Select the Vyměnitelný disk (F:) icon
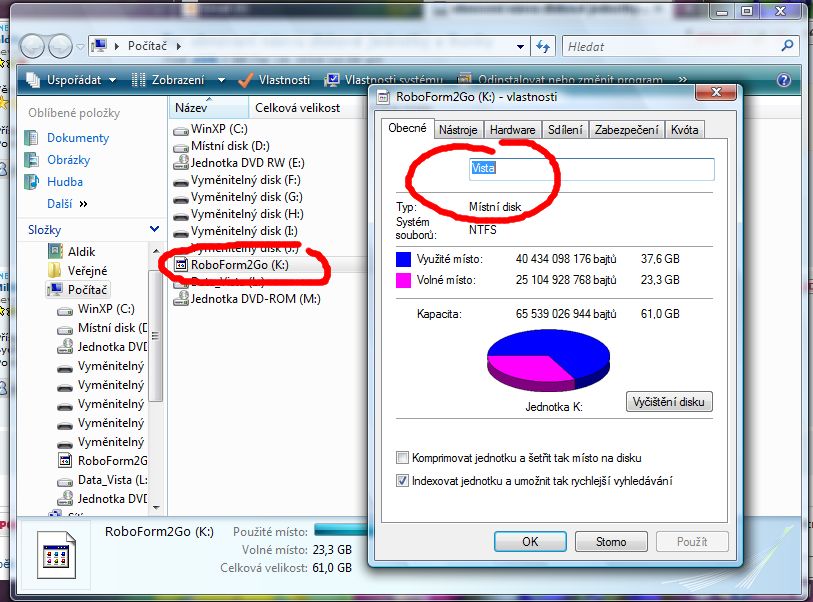The height and width of the screenshot is (602, 813). pyautogui.click(x=180, y=181)
